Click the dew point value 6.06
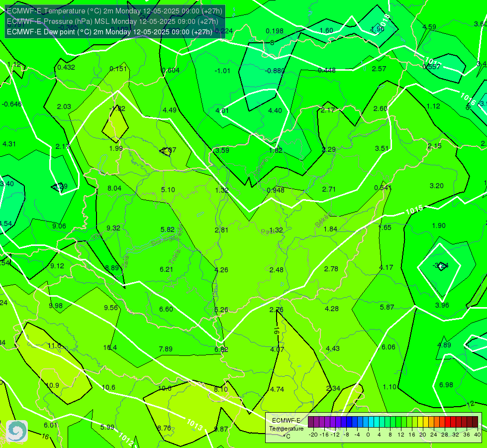The image size is (487, 448). [x=388, y=347]
